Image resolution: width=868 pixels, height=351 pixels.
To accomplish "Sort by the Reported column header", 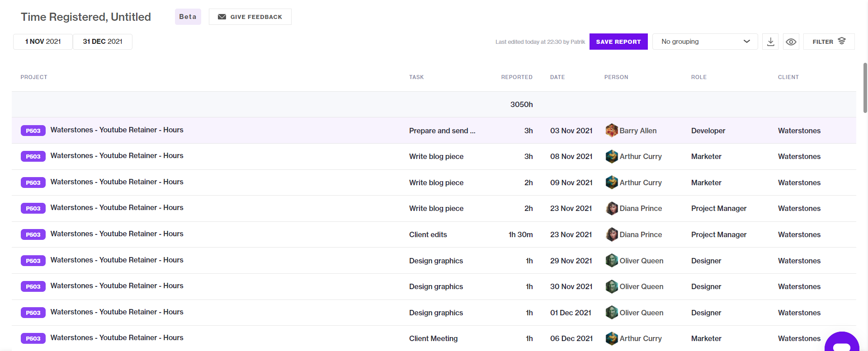I will point(517,77).
